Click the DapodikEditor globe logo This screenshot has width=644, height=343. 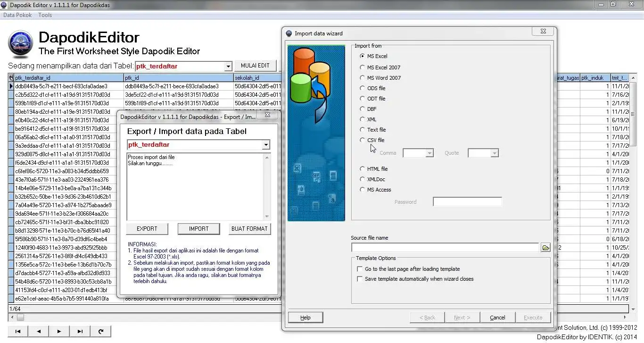(21, 44)
